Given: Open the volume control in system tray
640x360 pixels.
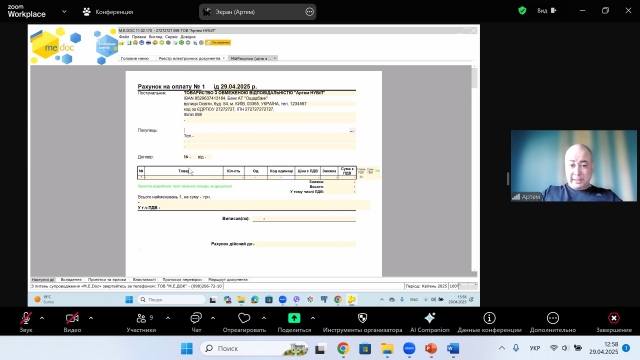Looking at the screenshot, I should tap(565, 348).
